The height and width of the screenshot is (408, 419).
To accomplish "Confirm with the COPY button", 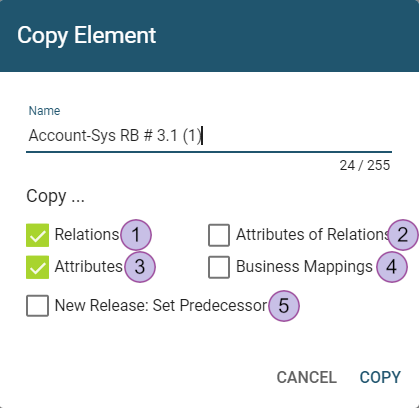I will tap(380, 377).
